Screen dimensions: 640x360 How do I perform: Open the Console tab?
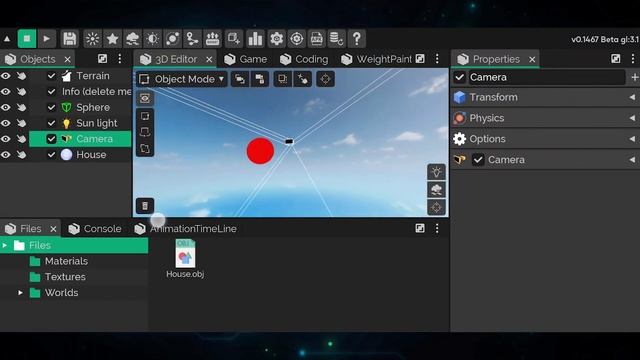[95, 229]
